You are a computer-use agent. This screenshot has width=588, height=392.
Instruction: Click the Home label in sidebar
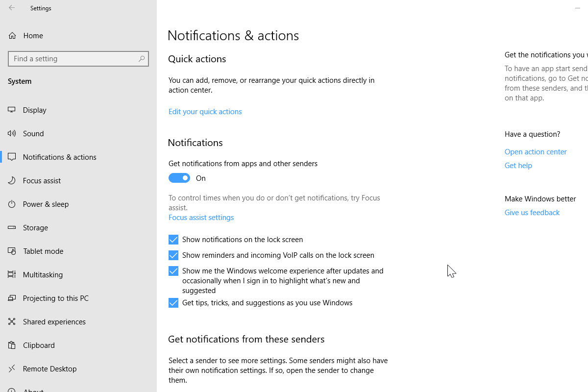[x=33, y=35]
